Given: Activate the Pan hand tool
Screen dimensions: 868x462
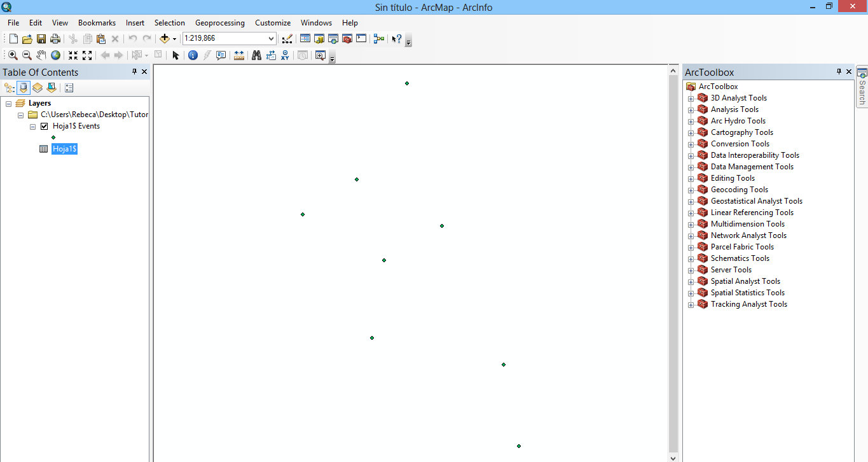Looking at the screenshot, I should coord(41,55).
